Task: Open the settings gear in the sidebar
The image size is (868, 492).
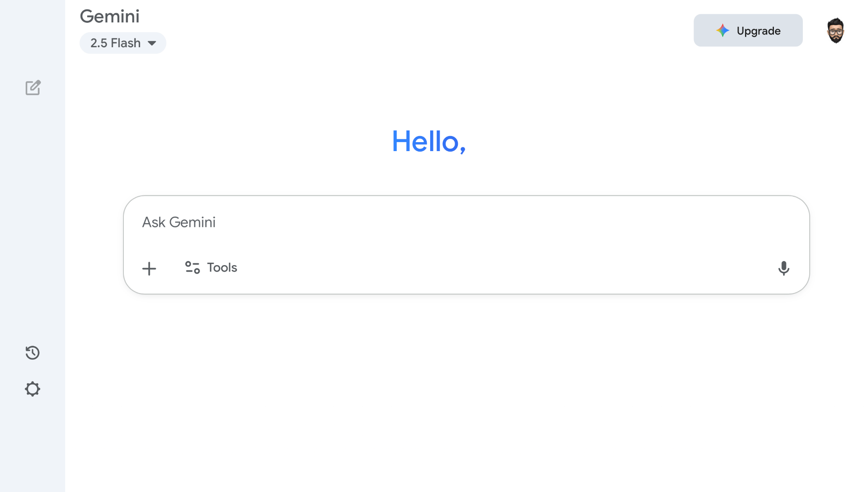Action: (33, 389)
